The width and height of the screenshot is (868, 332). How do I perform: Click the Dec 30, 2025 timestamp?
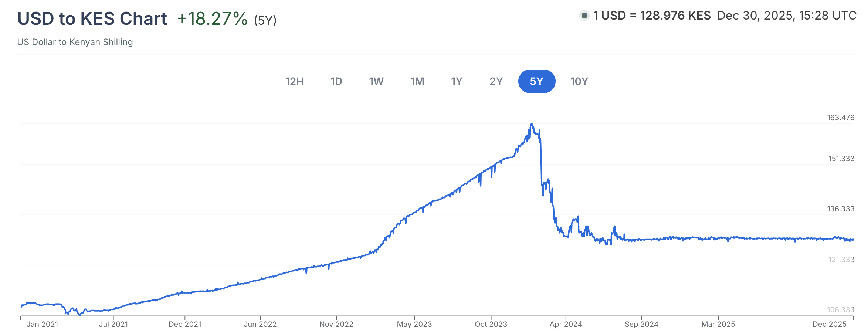point(787,16)
